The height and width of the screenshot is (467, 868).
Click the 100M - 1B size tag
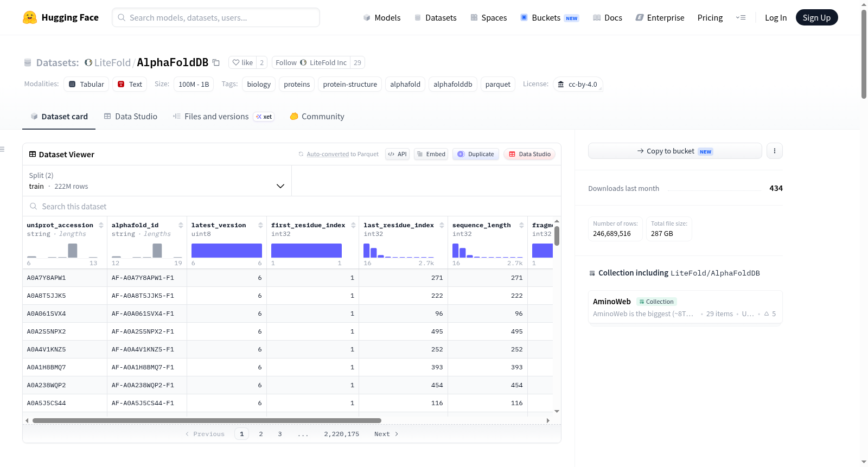coord(194,84)
